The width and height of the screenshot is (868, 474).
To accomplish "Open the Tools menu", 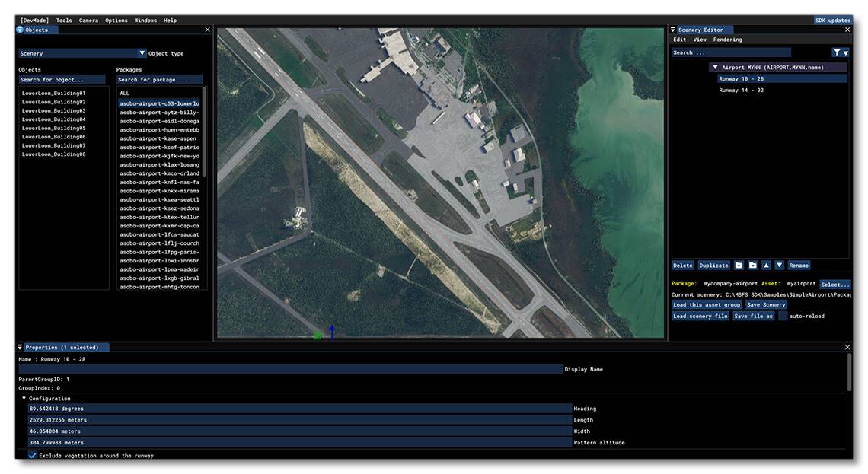I will [63, 20].
